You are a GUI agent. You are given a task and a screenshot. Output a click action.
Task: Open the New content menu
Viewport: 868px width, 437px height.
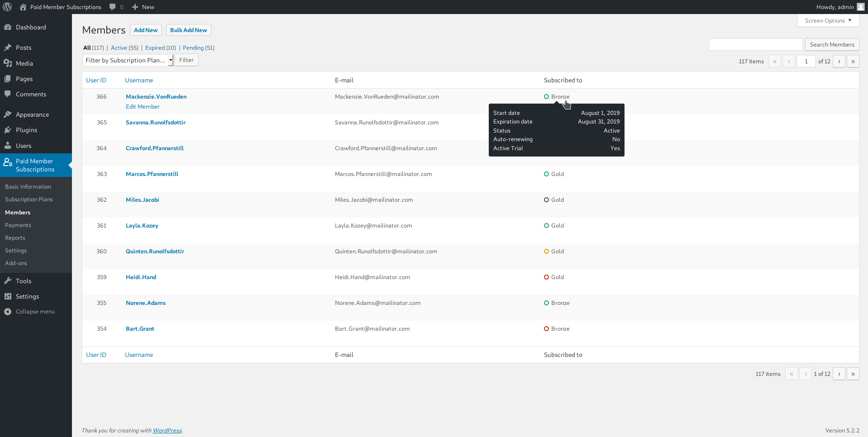(x=143, y=7)
